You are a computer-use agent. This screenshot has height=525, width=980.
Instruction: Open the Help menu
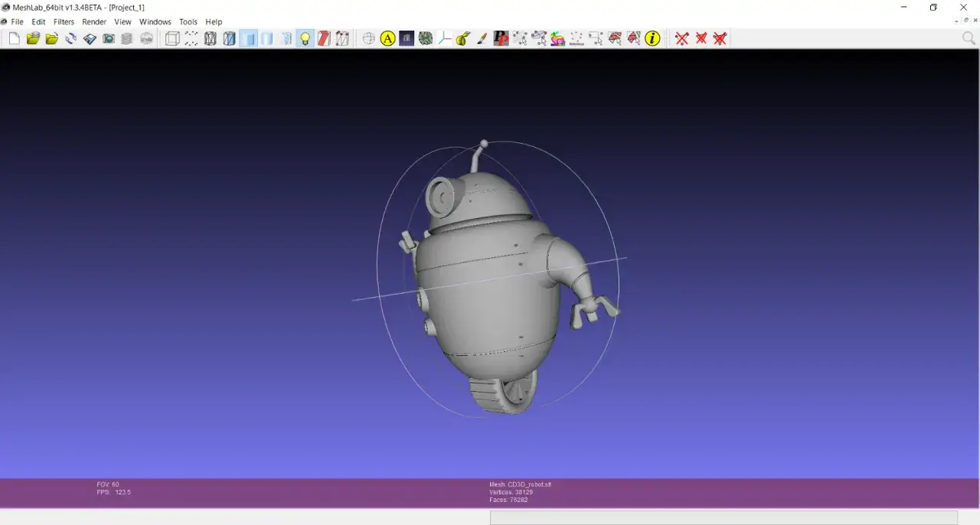pyautogui.click(x=214, y=22)
